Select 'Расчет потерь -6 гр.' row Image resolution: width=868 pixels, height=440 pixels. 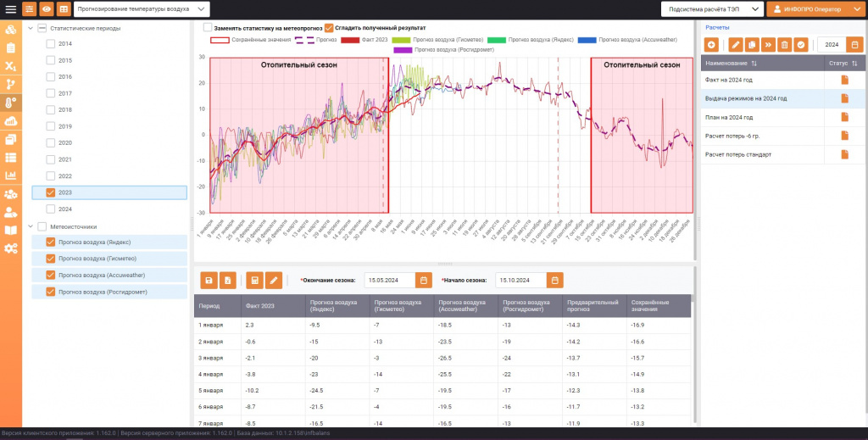(x=782, y=136)
